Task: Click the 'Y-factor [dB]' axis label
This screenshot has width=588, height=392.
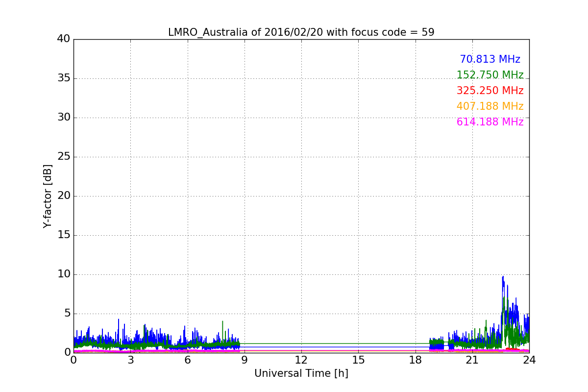Action: coord(48,196)
